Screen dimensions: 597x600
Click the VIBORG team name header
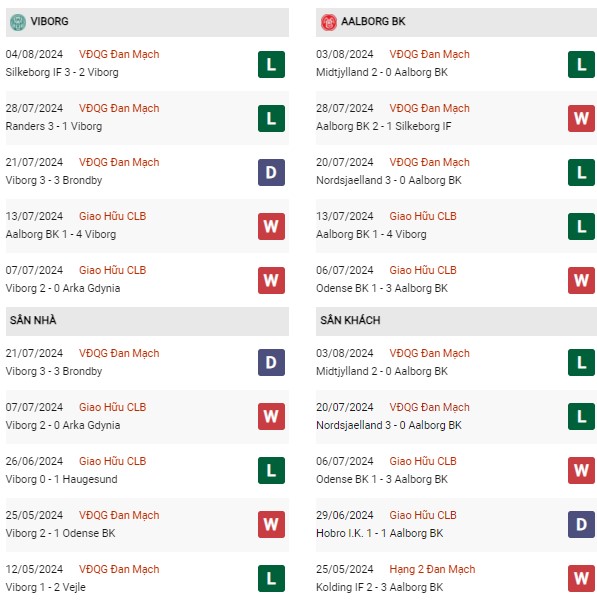[49, 21]
